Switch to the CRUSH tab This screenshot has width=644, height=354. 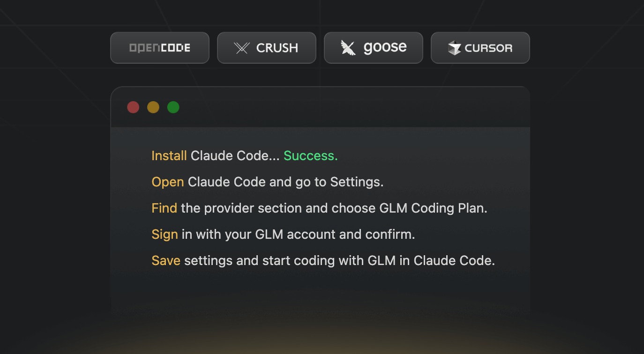tap(267, 48)
